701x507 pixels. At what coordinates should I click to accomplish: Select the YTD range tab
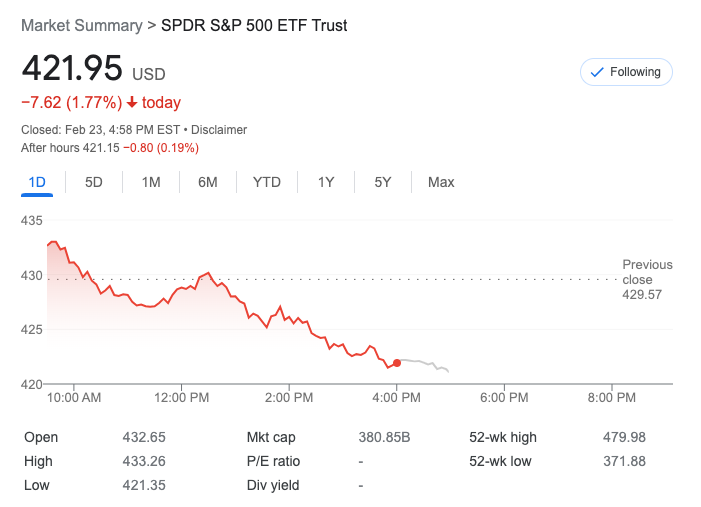pyautogui.click(x=267, y=182)
